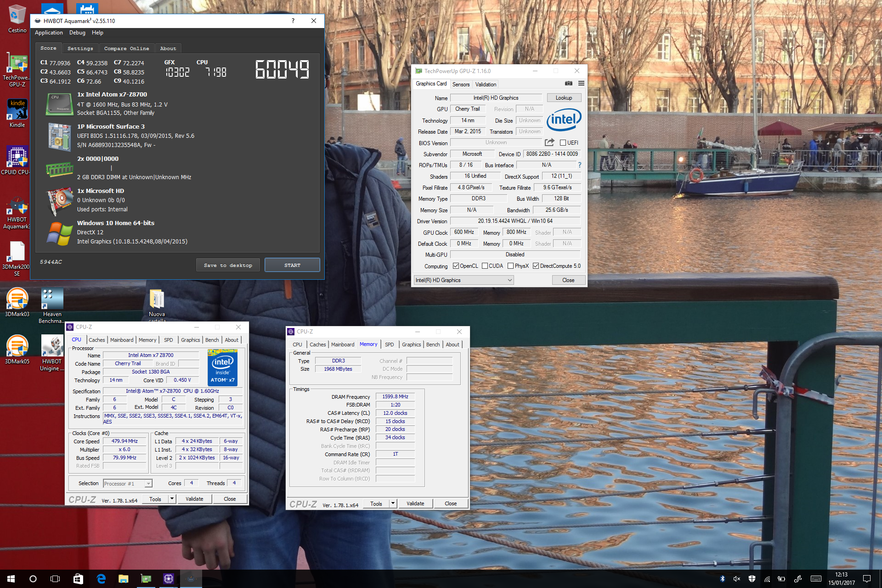Open 3DMark05 desktop shortcut
The height and width of the screenshot is (588, 882).
click(17, 350)
